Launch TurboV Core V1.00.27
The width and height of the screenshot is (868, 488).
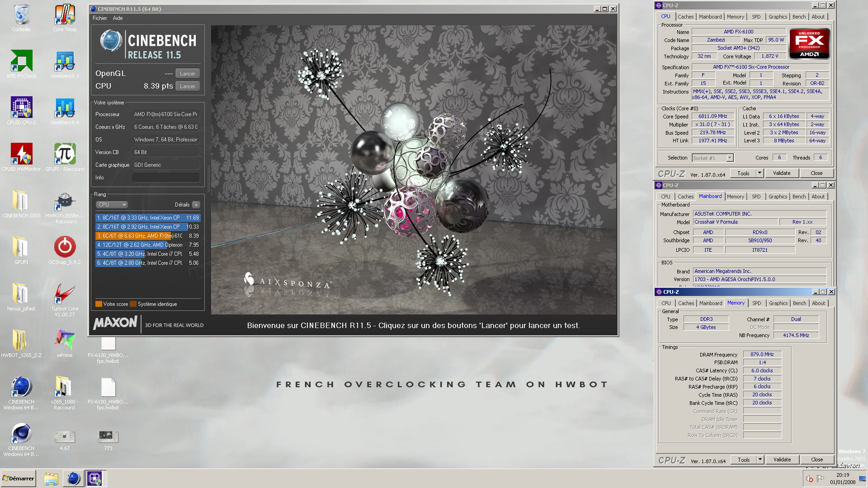coord(65,300)
